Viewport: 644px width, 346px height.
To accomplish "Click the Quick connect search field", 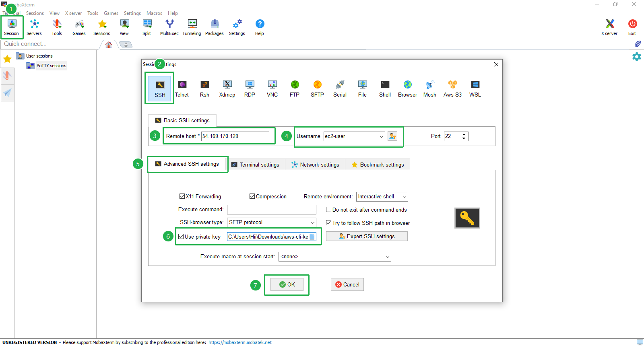I will point(48,44).
